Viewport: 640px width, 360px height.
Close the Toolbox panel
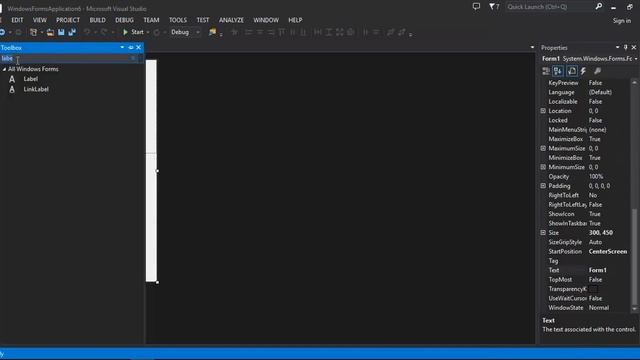point(139,48)
